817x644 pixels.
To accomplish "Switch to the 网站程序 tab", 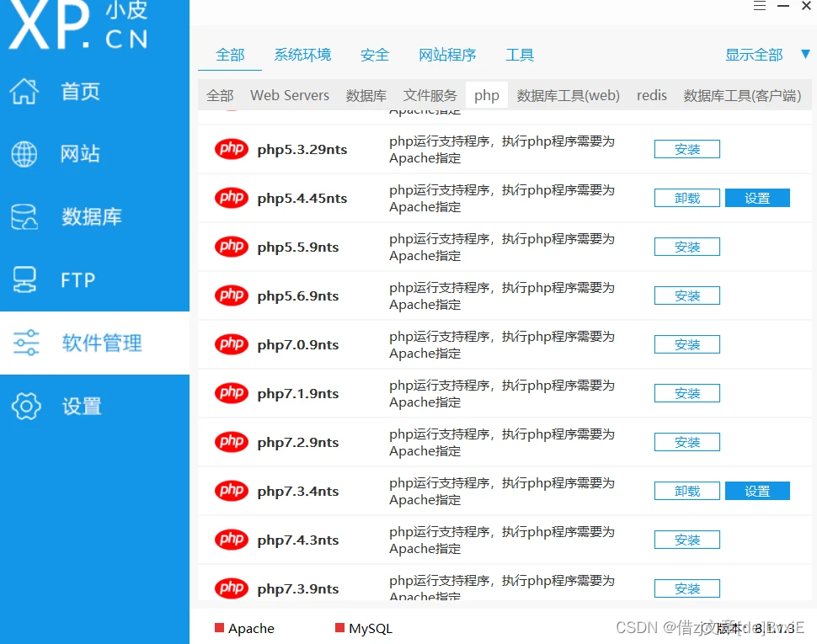I will 447,55.
